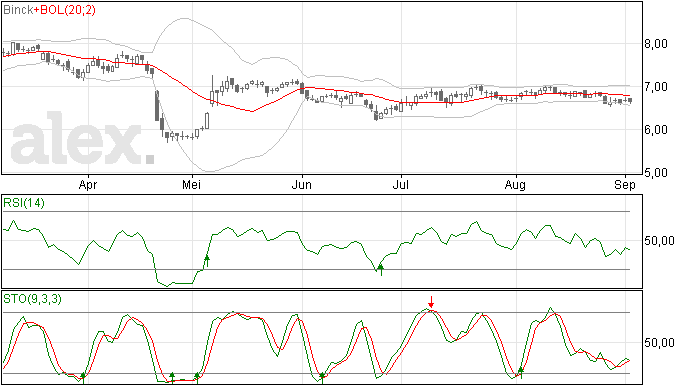Screen dimensions: 690x387
Task: Click the 8,00 price axis value
Action: [656, 44]
